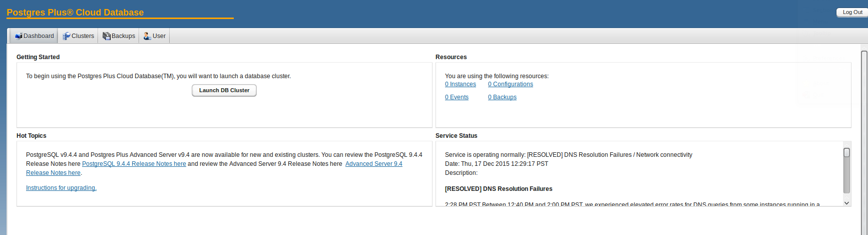Click the Backups tab icon
This screenshot has width=868, height=235.
pos(106,36)
